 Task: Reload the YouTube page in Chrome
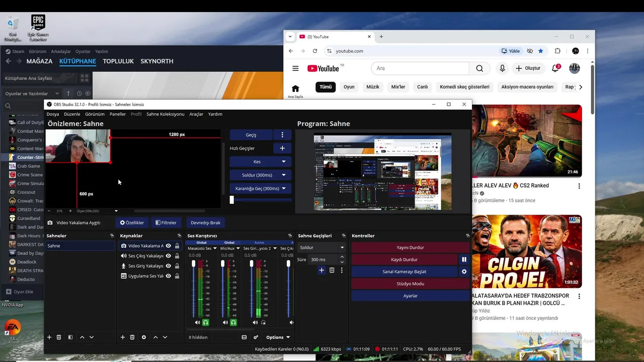pyautogui.click(x=315, y=51)
